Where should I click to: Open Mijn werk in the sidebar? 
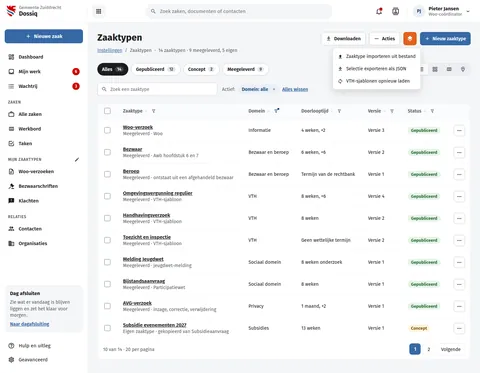tap(44, 72)
